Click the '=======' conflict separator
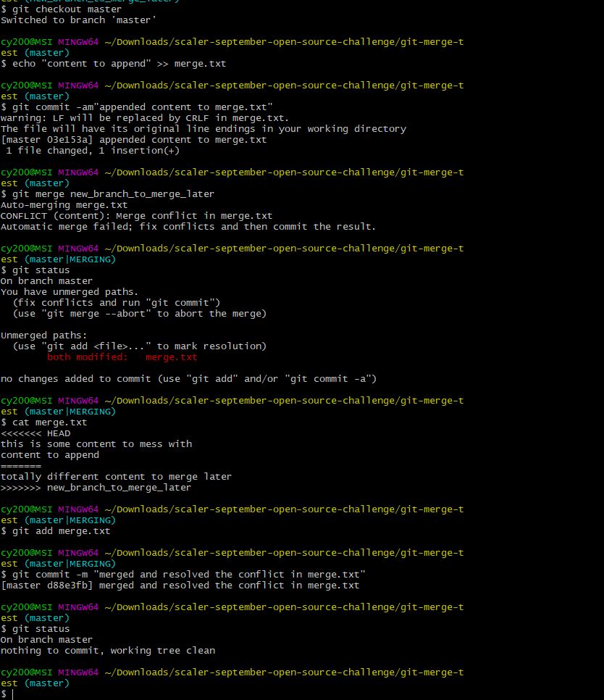Screen dimensions: 604x700 coord(21,466)
